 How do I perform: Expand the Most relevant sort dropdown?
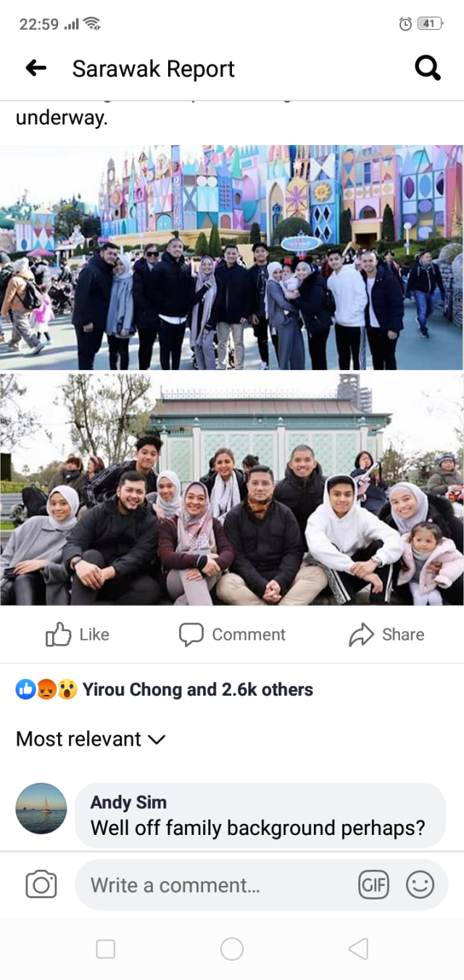pyautogui.click(x=91, y=739)
